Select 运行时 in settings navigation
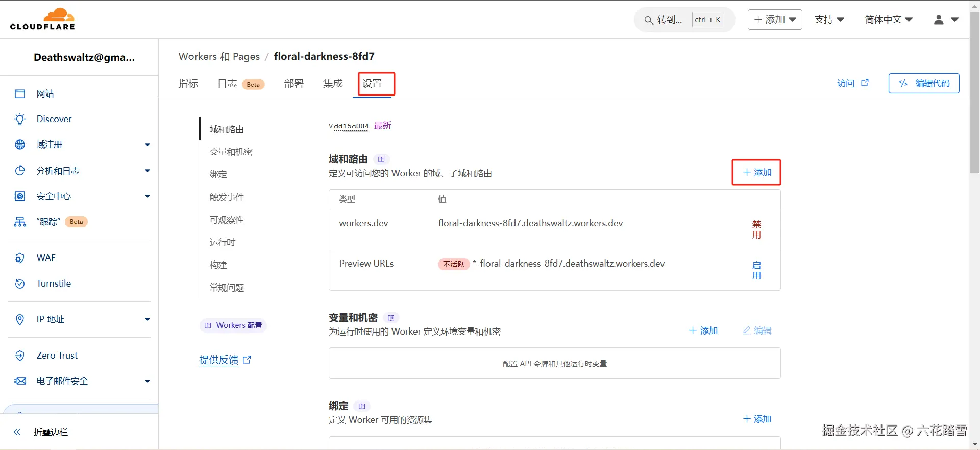Viewport: 980px width, 450px height. [222, 242]
